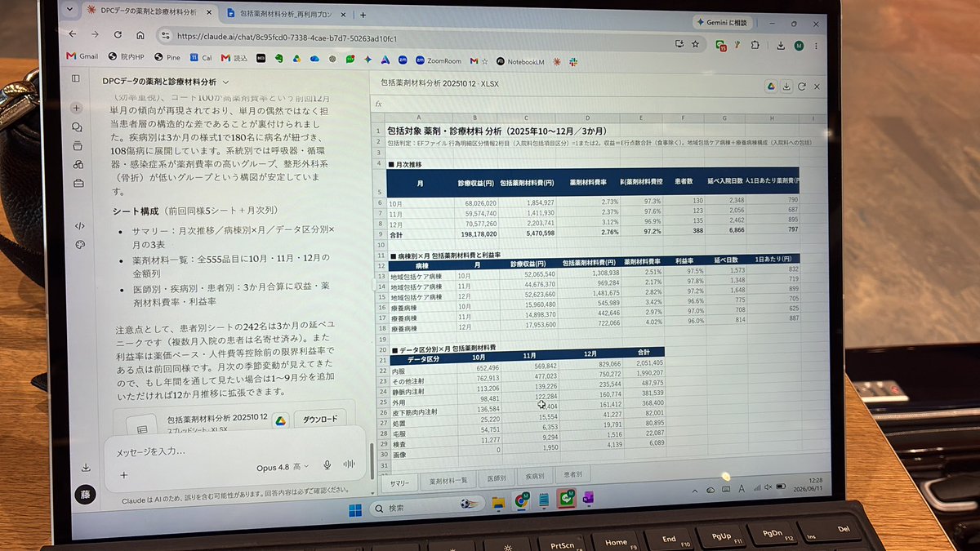This screenshot has width=980, height=551.
Task: Open the NotebookLM bookmark
Action: coord(519,60)
